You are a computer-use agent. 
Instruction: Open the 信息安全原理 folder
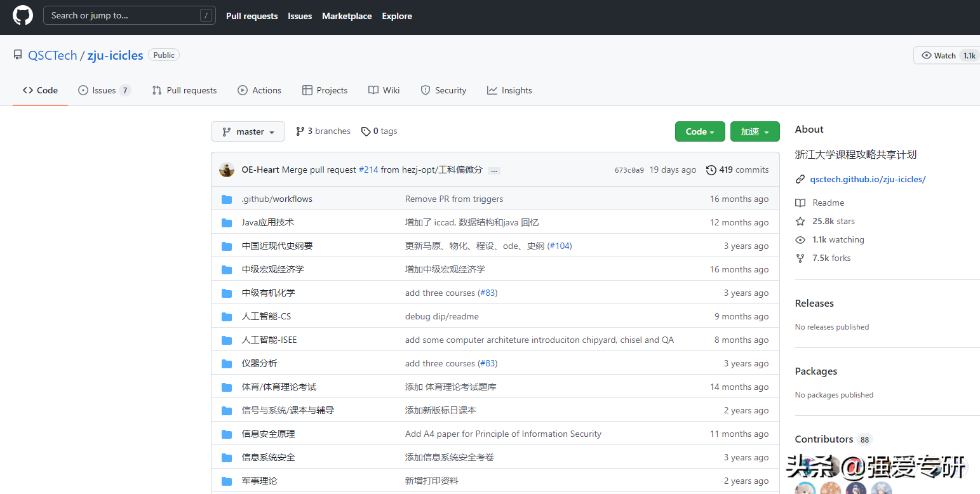pos(268,434)
